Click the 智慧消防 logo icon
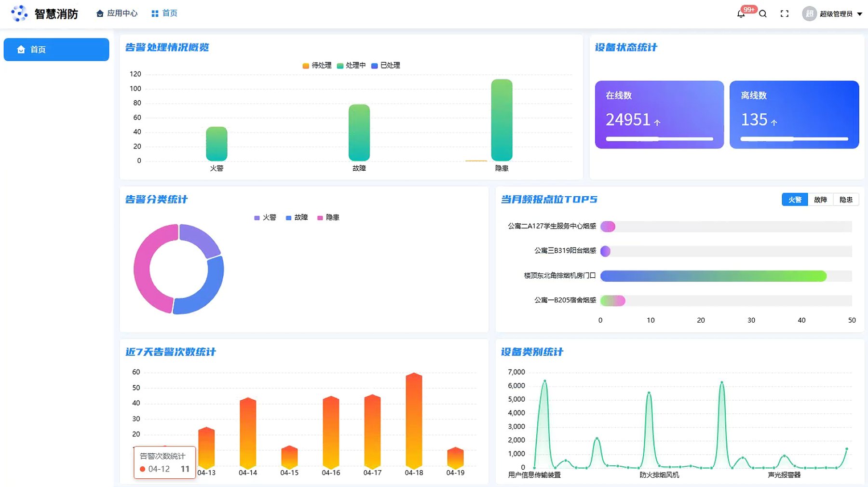Image resolution: width=868 pixels, height=487 pixels. [x=19, y=14]
